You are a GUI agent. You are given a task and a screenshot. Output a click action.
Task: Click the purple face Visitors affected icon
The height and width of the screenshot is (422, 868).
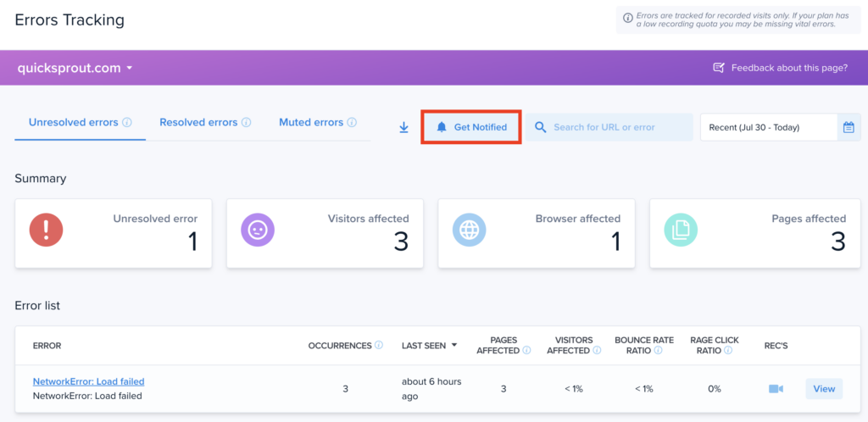pyautogui.click(x=258, y=230)
